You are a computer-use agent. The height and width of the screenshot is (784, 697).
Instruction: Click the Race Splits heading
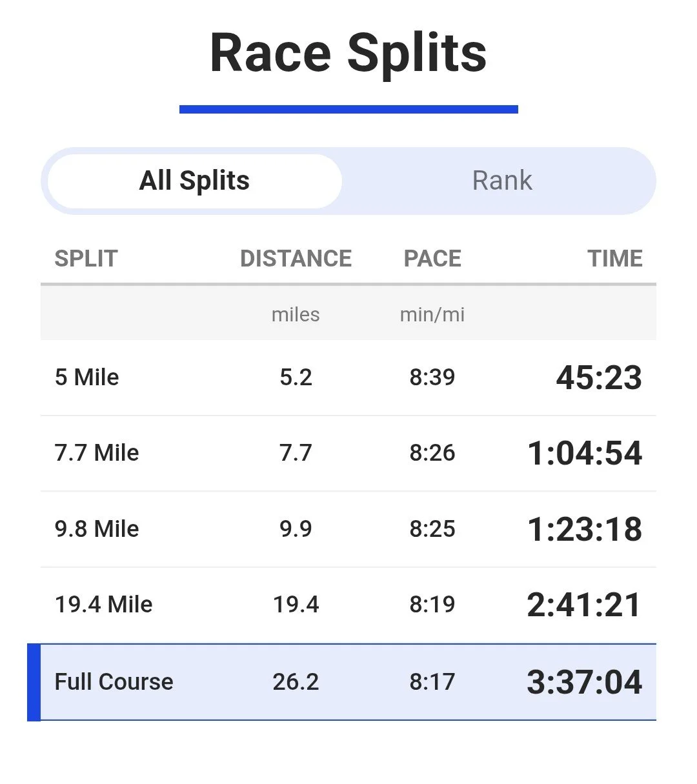[348, 53]
